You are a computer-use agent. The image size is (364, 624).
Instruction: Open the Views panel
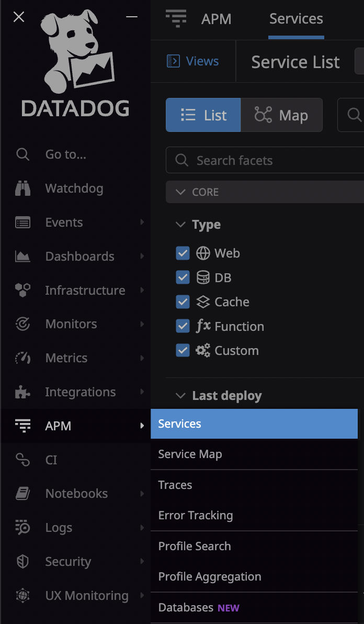click(192, 61)
